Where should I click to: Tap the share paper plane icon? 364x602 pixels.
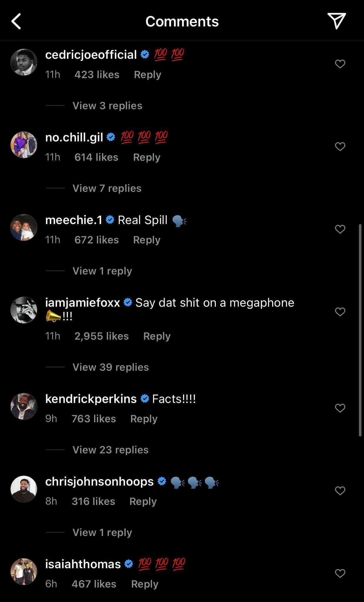point(336,21)
